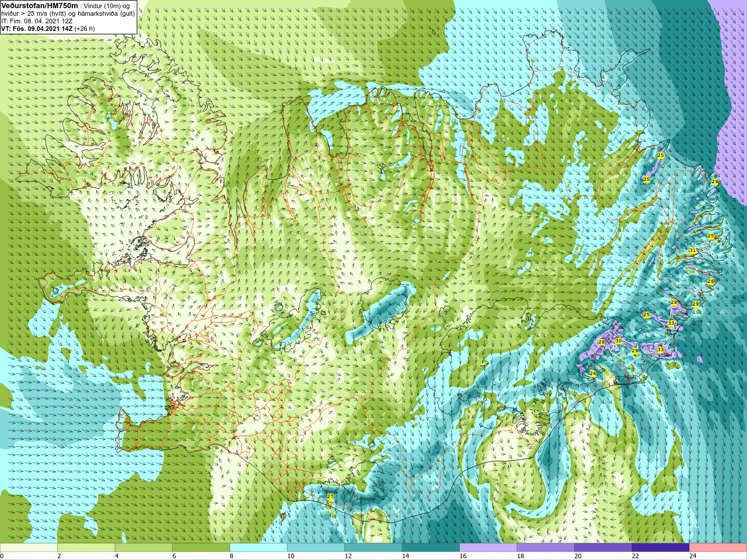Pick the 16–18 m/s lavender legend swatch
Viewport: 747px width, 560px height.
pos(488,547)
